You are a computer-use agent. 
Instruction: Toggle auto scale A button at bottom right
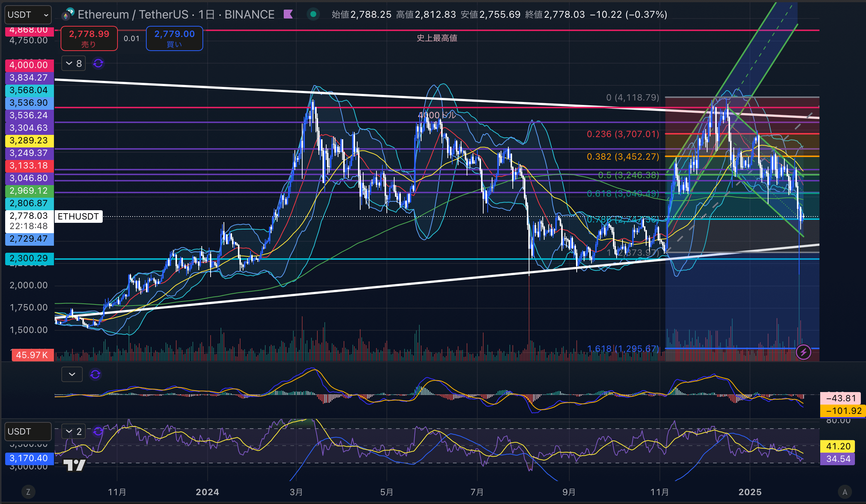[845, 492]
